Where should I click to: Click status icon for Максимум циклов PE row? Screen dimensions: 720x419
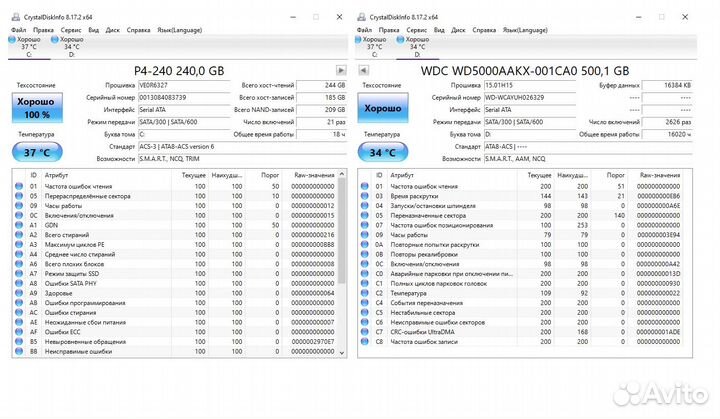(x=19, y=244)
